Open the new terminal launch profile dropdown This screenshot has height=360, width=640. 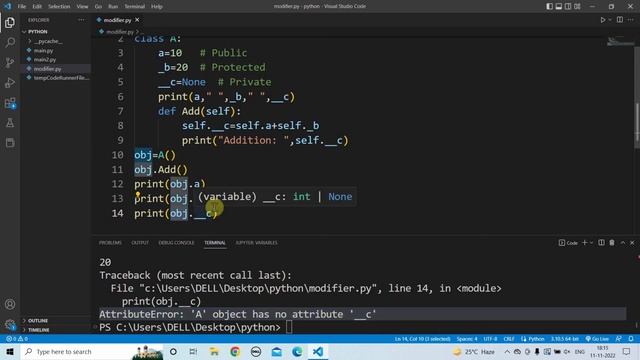(x=591, y=242)
